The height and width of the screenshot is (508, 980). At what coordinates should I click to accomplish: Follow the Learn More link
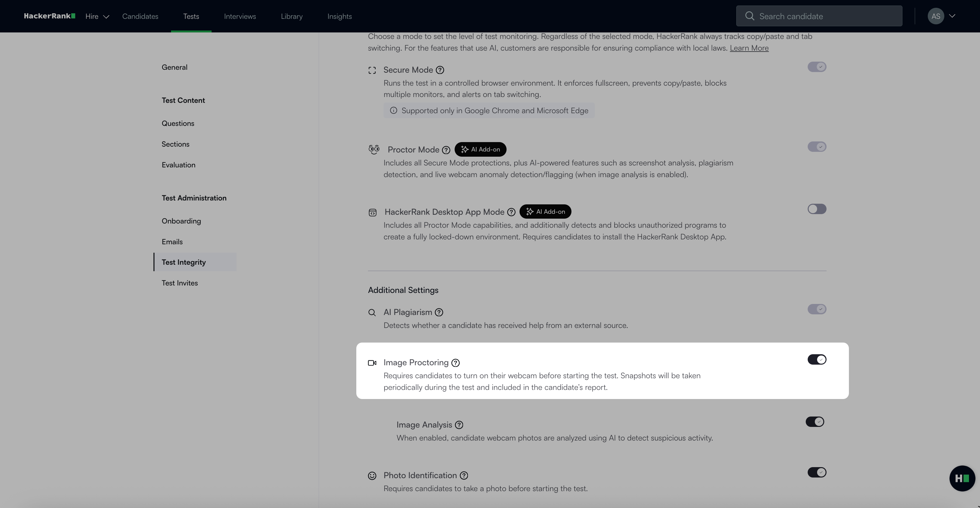749,48
